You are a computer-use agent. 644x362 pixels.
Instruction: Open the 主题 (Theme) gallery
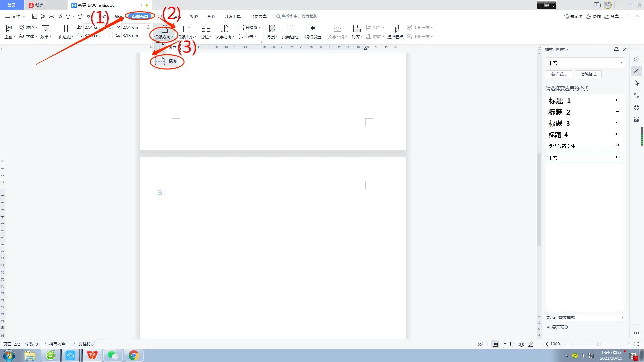(10, 32)
